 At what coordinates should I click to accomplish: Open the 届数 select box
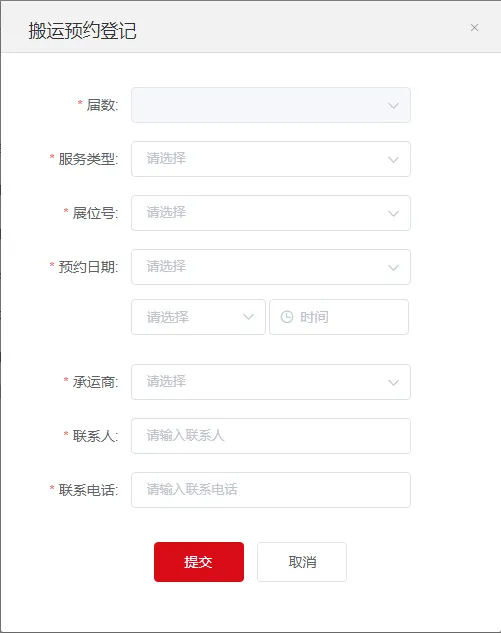(x=271, y=105)
